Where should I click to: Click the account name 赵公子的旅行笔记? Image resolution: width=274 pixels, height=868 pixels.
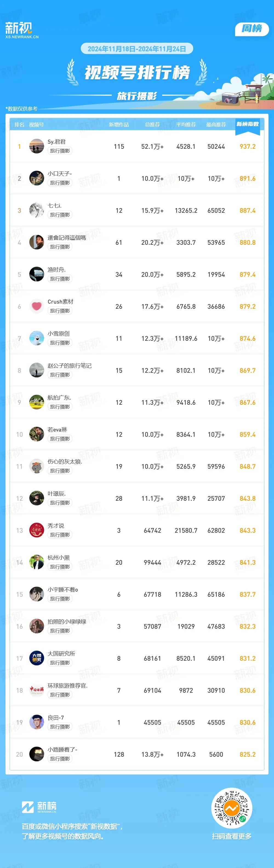pos(70,366)
